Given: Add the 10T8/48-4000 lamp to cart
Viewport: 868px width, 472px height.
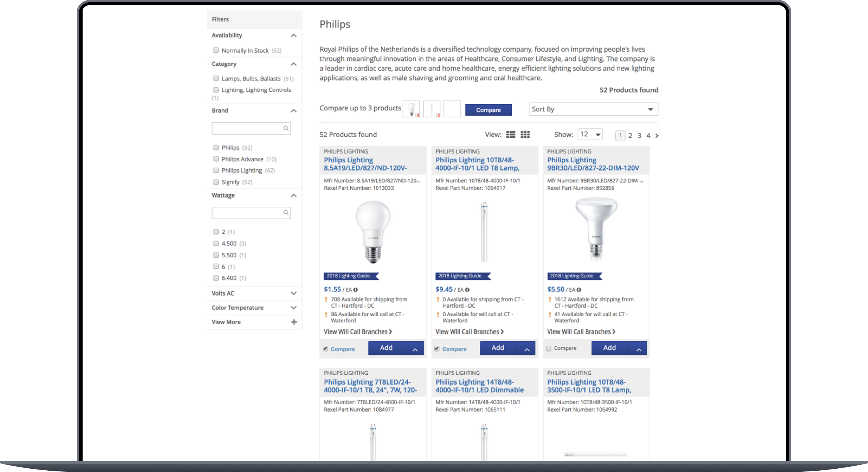Looking at the screenshot, I should [498, 348].
